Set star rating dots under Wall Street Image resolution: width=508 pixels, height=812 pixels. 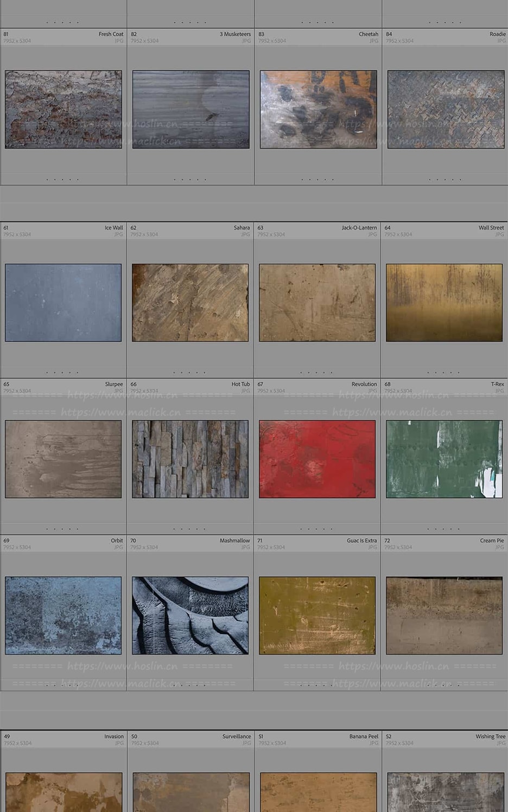pyautogui.click(x=443, y=373)
